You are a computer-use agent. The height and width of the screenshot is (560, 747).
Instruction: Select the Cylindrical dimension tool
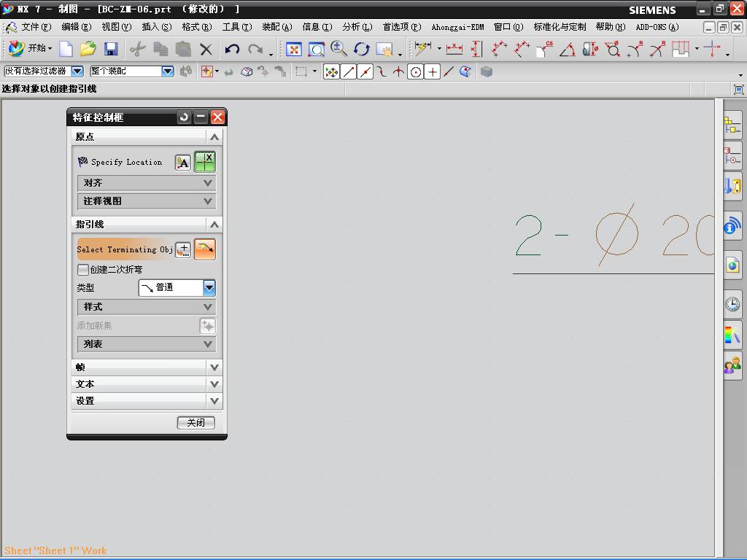click(589, 49)
